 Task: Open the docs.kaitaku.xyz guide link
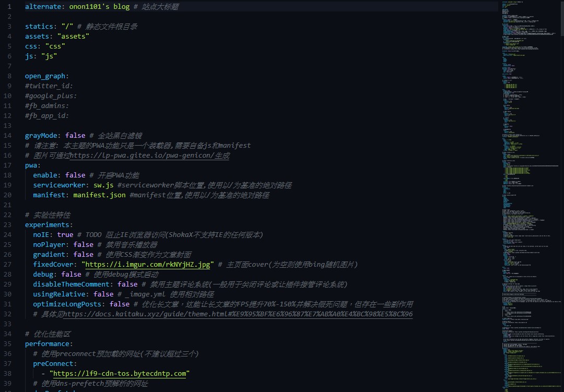[238, 314]
